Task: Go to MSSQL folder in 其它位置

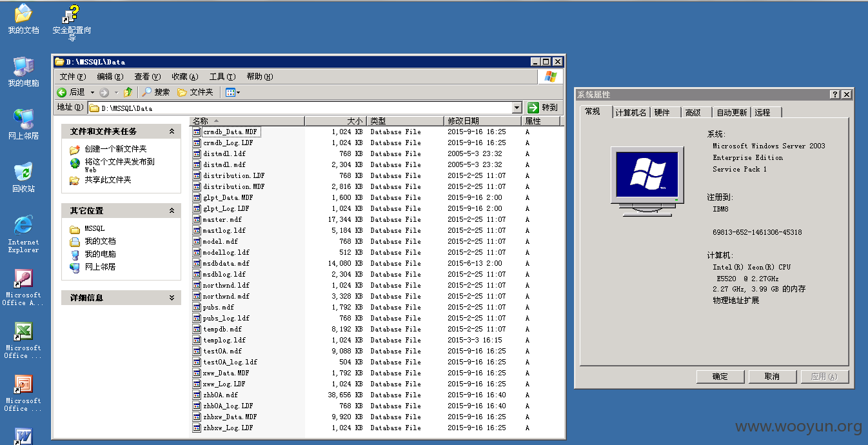Action: pos(94,228)
